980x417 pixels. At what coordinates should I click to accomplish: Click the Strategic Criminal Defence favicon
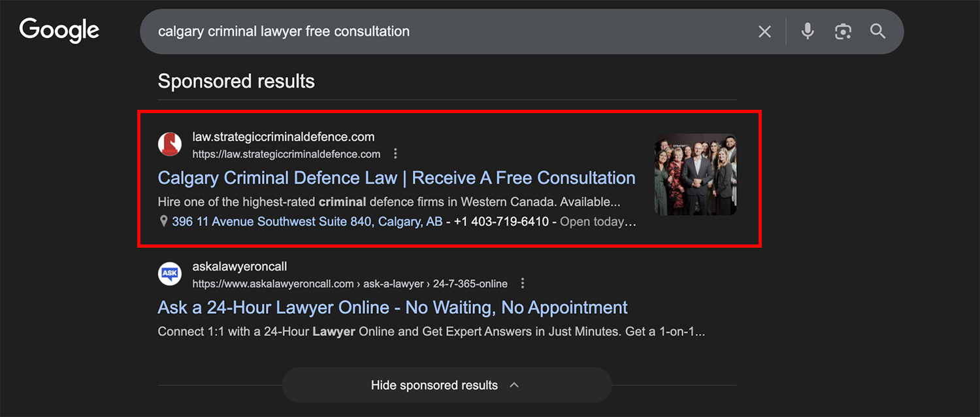click(170, 144)
